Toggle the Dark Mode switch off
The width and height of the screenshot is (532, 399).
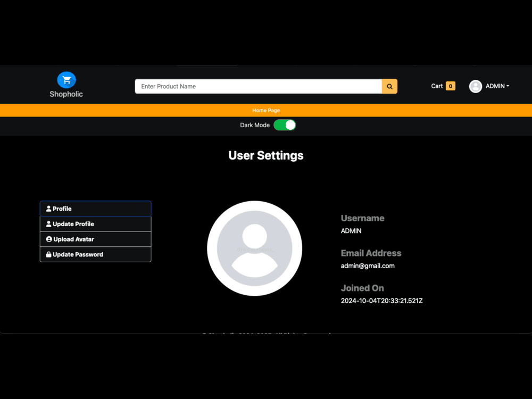pyautogui.click(x=285, y=125)
